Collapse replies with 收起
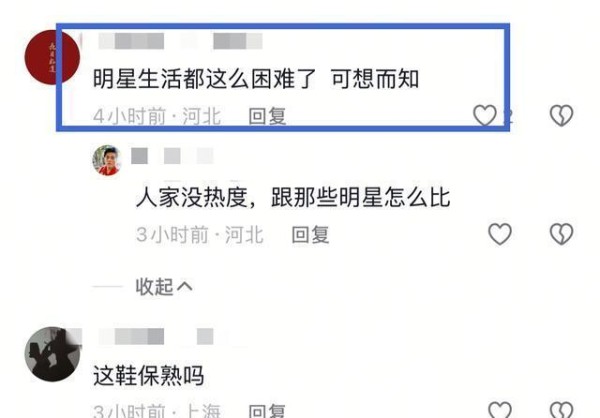This screenshot has width=600, height=418. pyautogui.click(x=164, y=287)
